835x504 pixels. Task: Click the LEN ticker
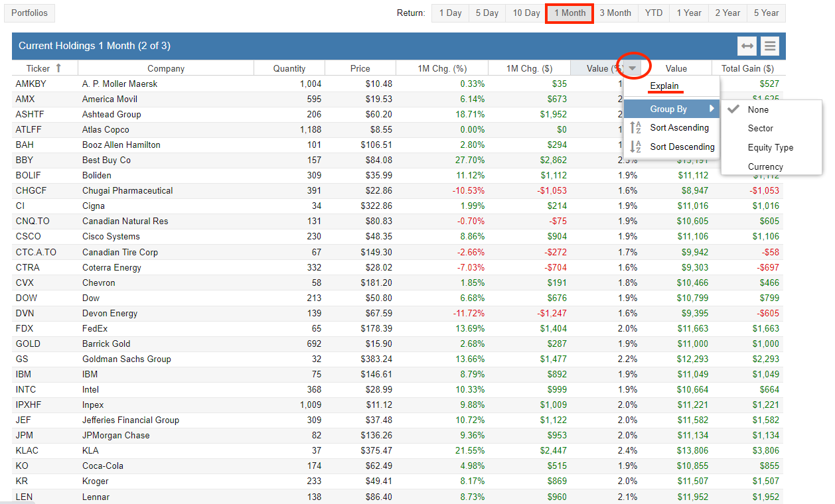tap(23, 497)
